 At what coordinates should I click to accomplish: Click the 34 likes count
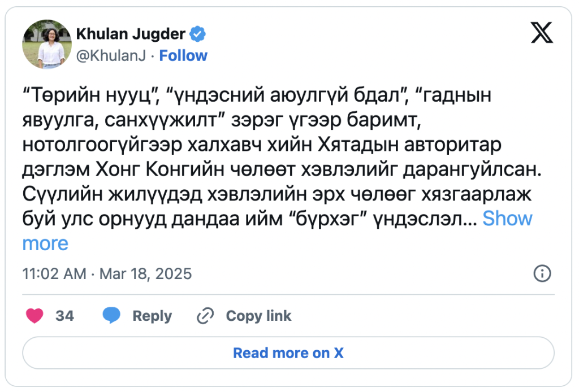(64, 316)
